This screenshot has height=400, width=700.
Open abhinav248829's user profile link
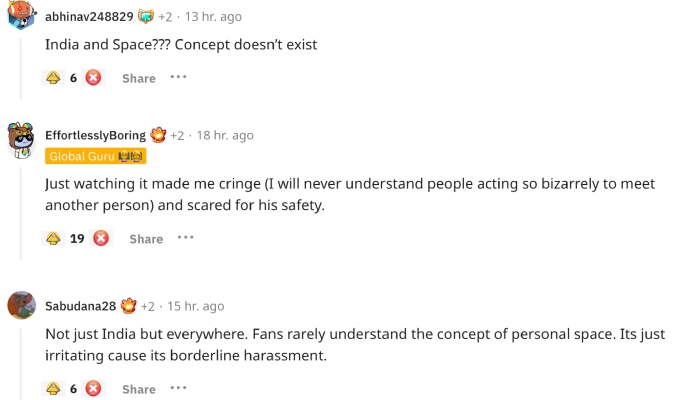(89, 16)
